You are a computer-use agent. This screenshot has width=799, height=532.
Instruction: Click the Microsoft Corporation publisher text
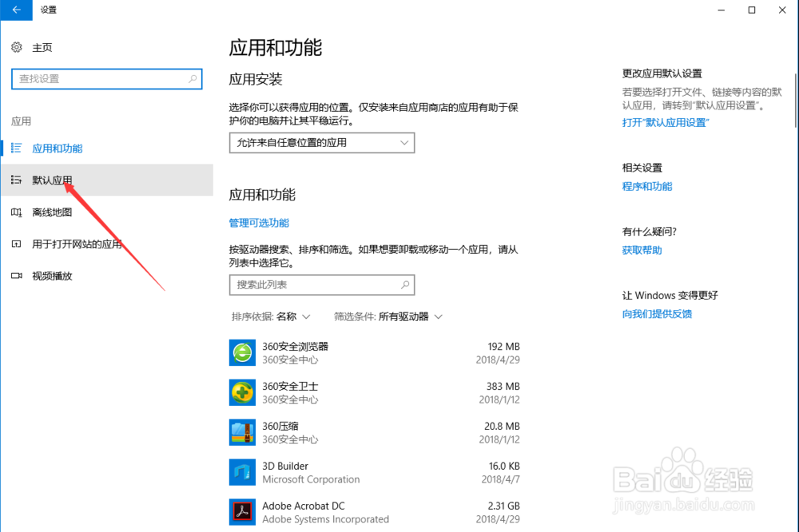click(x=311, y=479)
